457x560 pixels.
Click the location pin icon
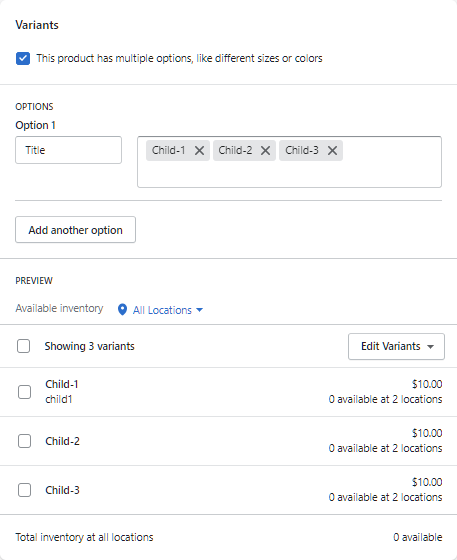click(x=122, y=310)
